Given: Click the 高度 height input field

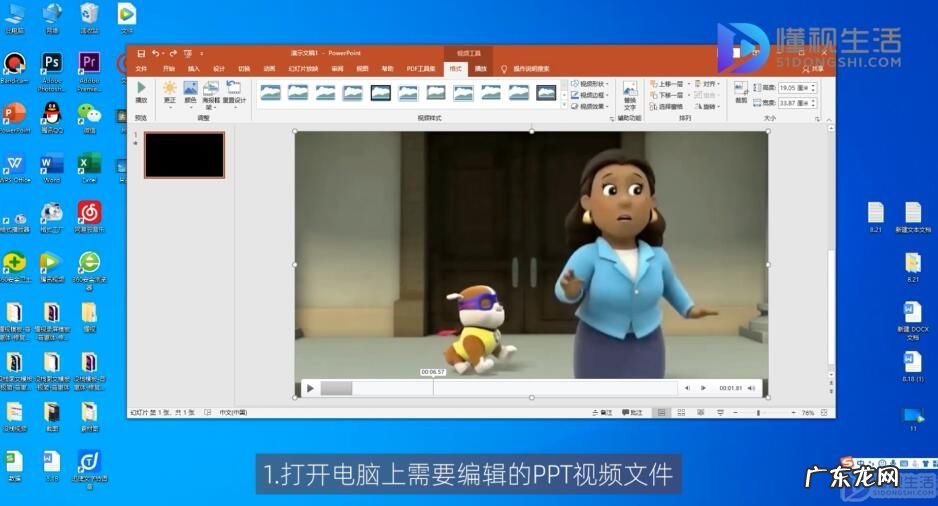Looking at the screenshot, I should point(793,88).
